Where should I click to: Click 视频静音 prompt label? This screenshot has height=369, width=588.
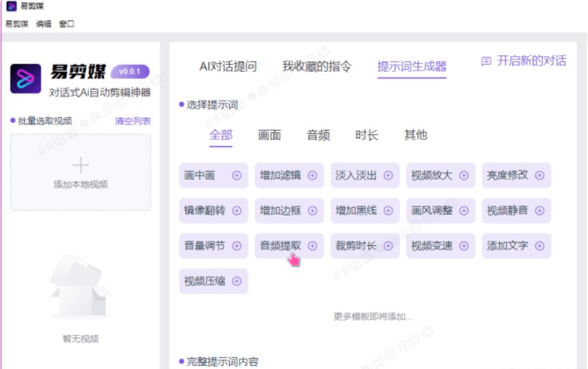(507, 210)
